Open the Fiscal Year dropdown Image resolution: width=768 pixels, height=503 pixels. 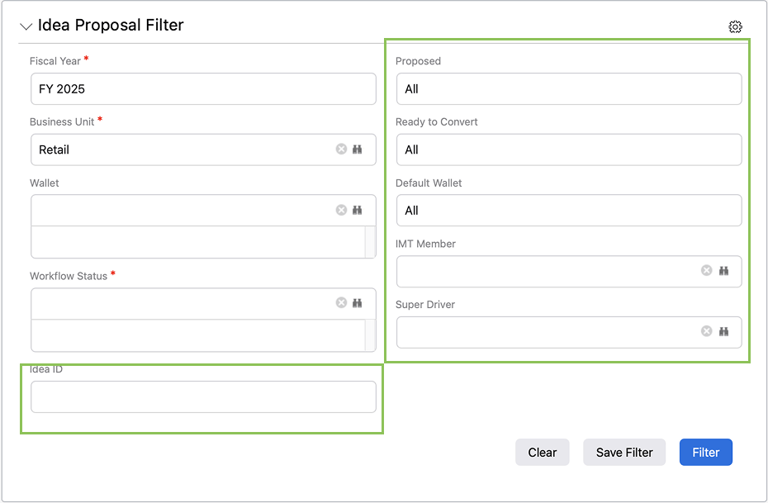[203, 89]
